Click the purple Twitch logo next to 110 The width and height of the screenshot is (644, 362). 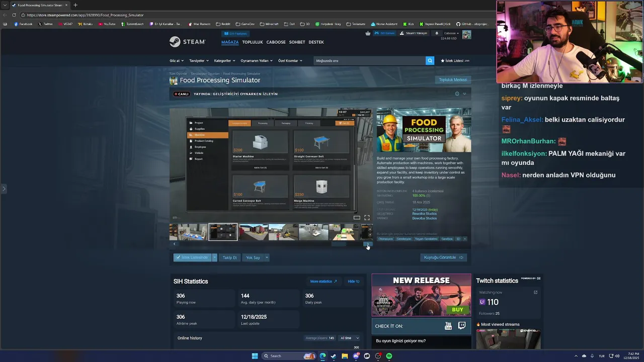(482, 302)
